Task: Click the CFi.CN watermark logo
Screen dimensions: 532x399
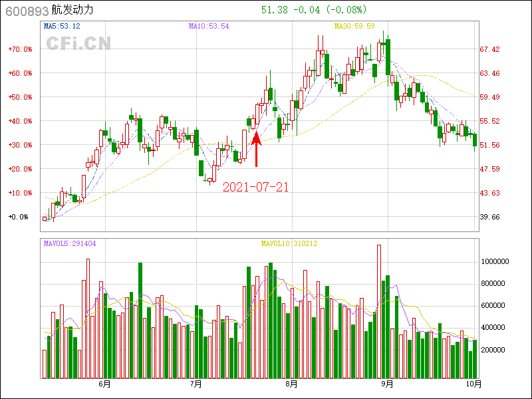Action: (78, 43)
